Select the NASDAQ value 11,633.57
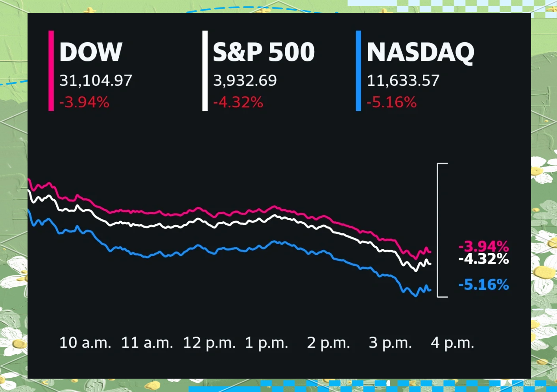The width and height of the screenshot is (557, 392). tap(403, 81)
